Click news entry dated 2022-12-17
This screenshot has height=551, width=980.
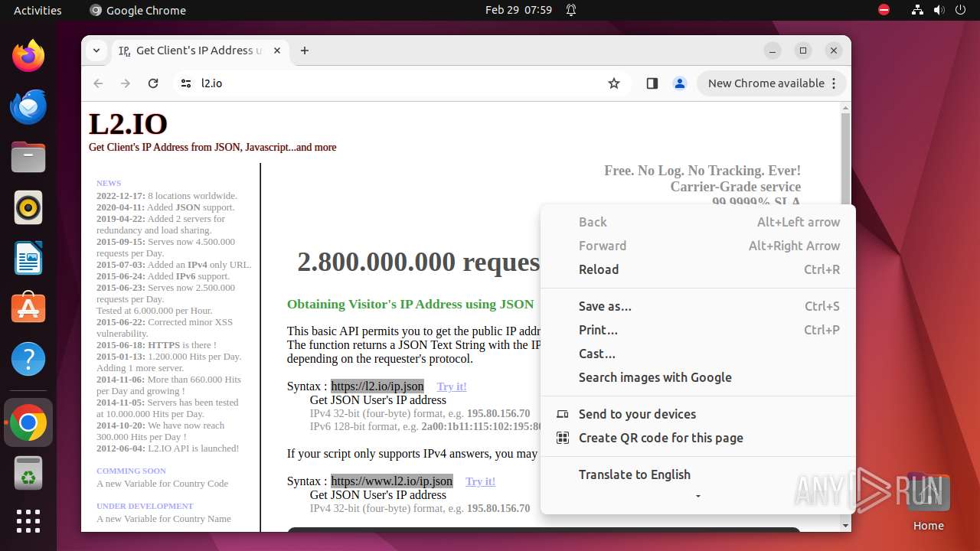coord(167,196)
